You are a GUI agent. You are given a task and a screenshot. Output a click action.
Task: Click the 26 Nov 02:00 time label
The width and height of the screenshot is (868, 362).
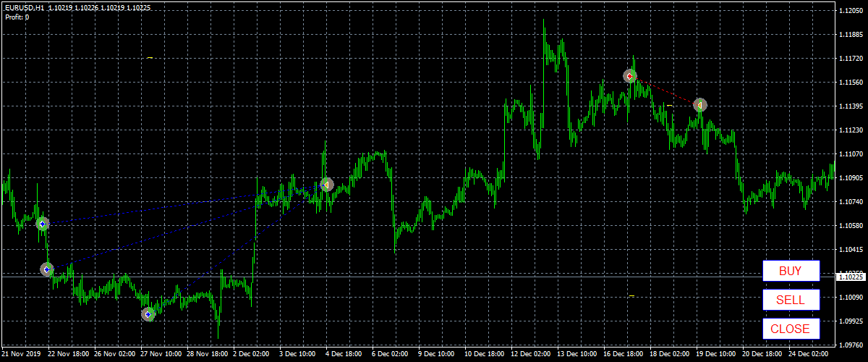click(116, 355)
